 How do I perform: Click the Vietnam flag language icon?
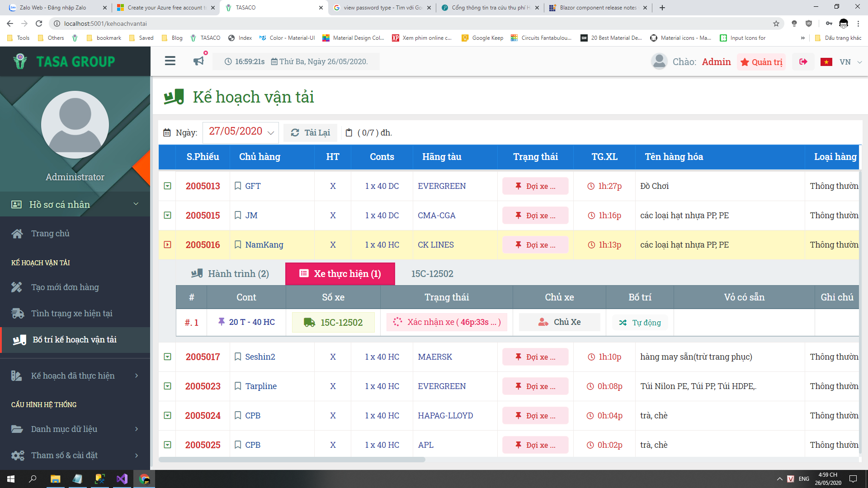[826, 62]
